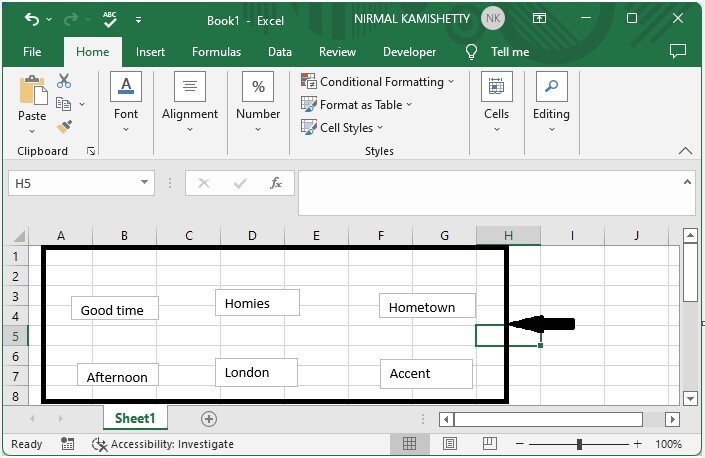Expand the Conditional Formatting dropdown
The image size is (705, 458).
(x=379, y=82)
